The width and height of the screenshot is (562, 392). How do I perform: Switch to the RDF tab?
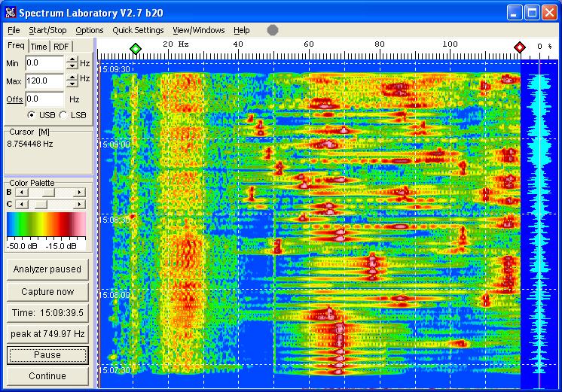click(x=61, y=47)
